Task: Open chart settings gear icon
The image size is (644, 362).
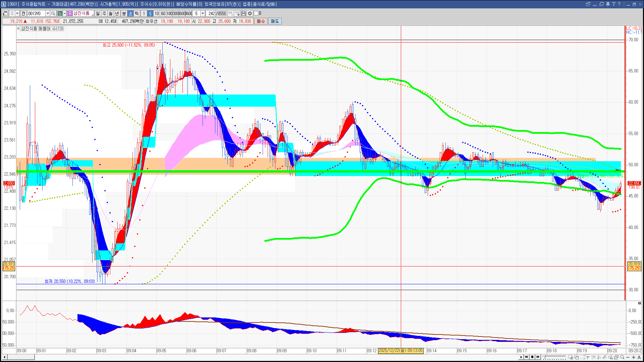Action: point(250,13)
